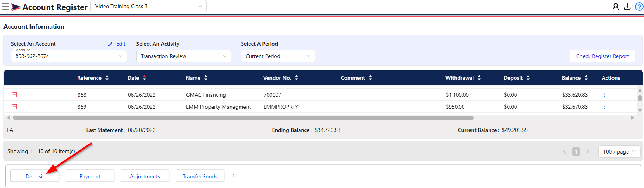Screen dimensions: 644x188
Task: Select page 1 in pagination
Action: tap(576, 152)
